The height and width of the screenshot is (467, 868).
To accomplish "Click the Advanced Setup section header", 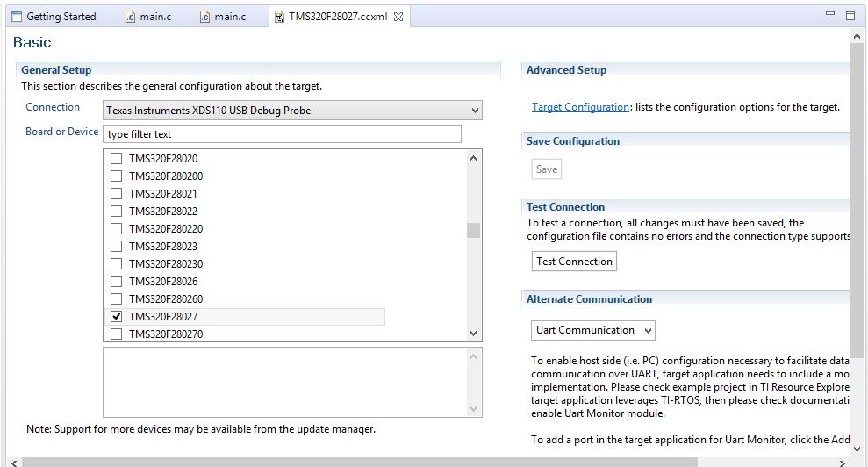I will click(x=566, y=70).
